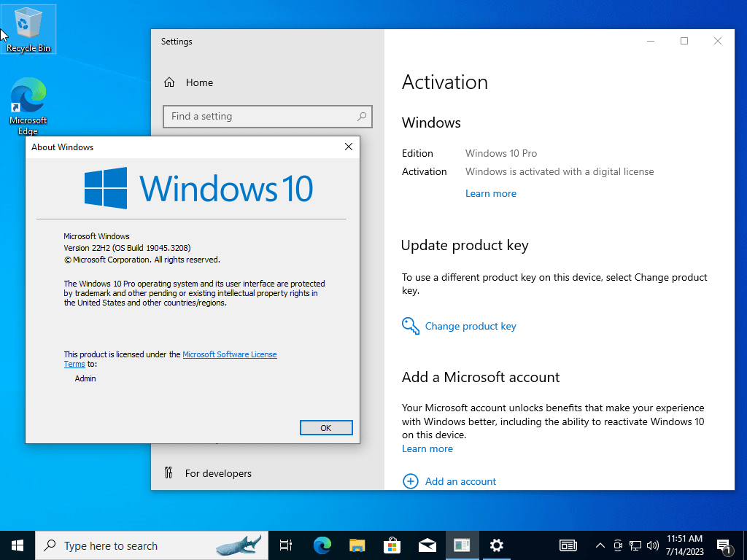Screen dimensions: 747x560
Task: Click the key icon beside Change product key
Action: click(x=410, y=326)
